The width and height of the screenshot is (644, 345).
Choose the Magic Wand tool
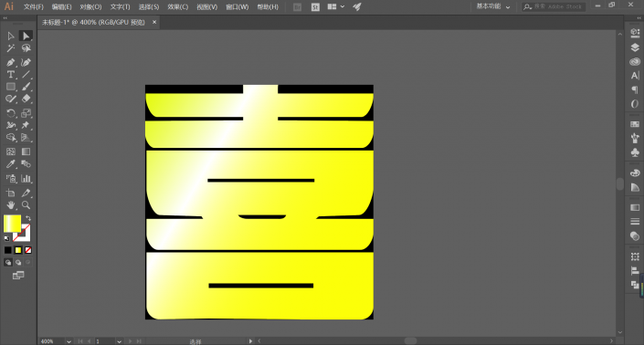pos(11,48)
